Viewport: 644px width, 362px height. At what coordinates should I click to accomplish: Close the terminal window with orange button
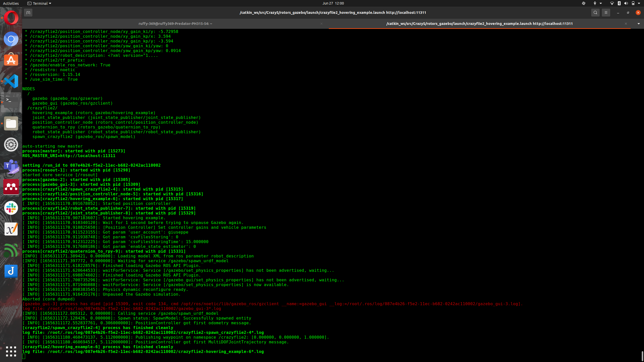coord(638,13)
